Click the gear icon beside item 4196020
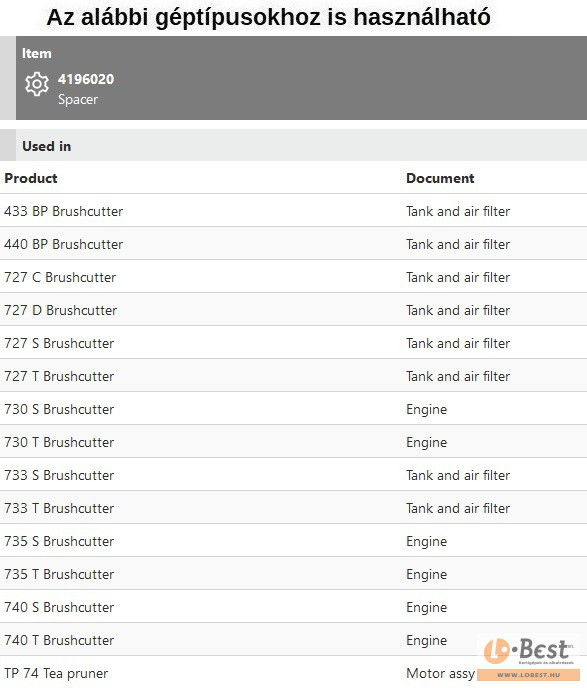 37,84
